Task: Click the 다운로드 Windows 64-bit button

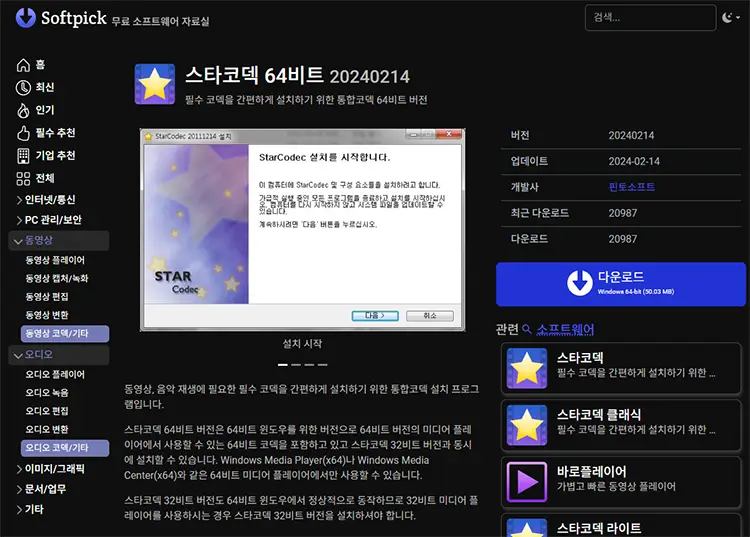Action: pos(621,284)
